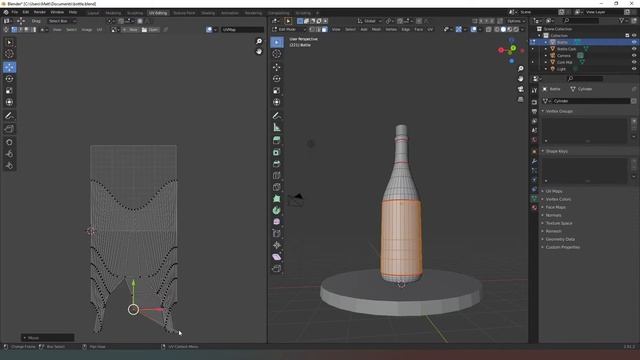Click the Options button in 3D viewport
The width and height of the screenshot is (640, 360).
[x=516, y=21]
